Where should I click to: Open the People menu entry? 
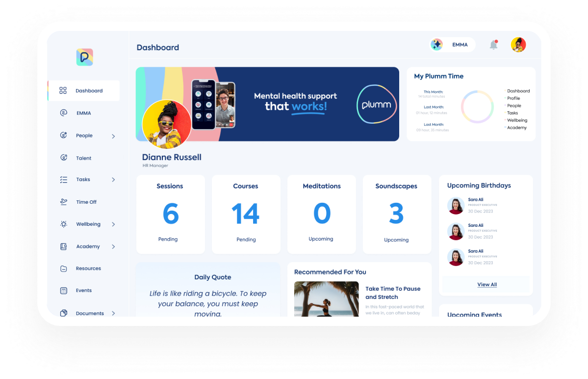coord(84,135)
